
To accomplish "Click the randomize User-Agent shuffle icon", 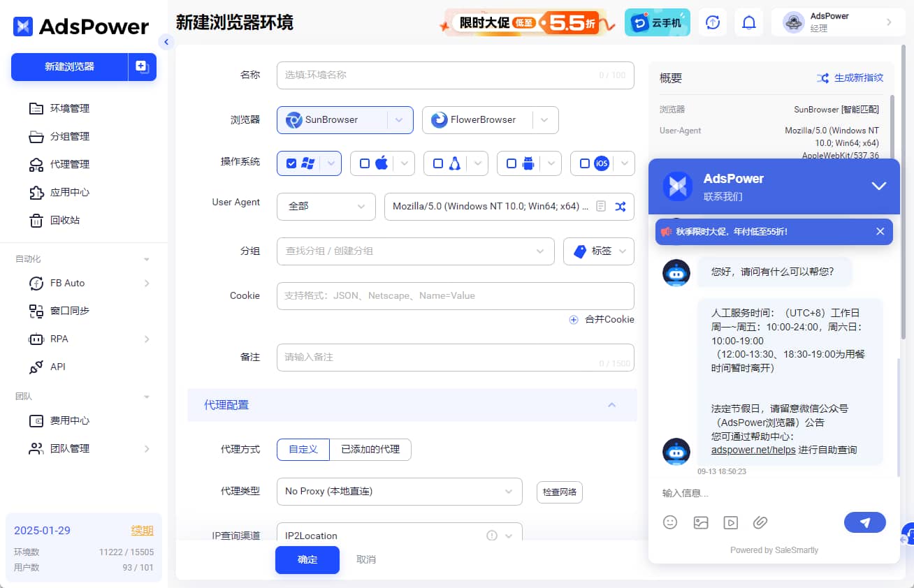I will tap(621, 206).
